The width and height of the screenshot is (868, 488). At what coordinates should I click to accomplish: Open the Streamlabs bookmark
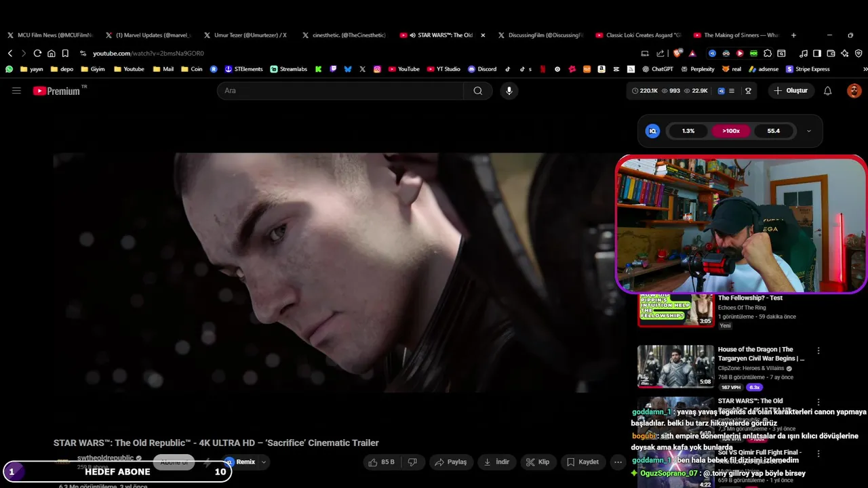pos(288,68)
